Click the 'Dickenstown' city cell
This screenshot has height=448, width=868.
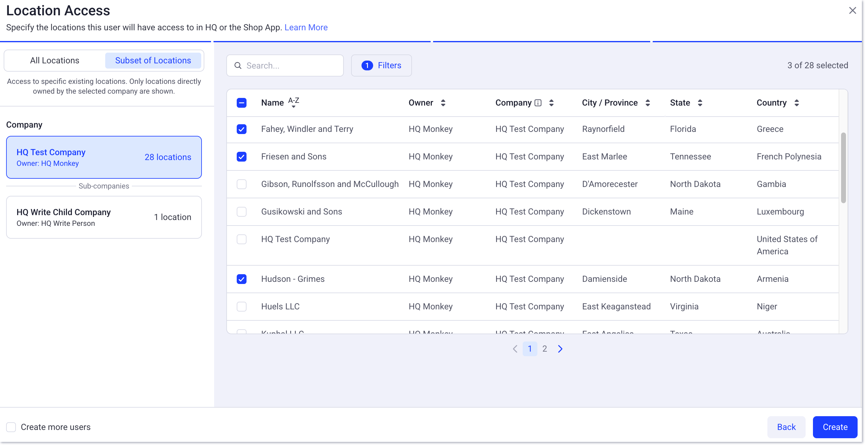coord(606,212)
